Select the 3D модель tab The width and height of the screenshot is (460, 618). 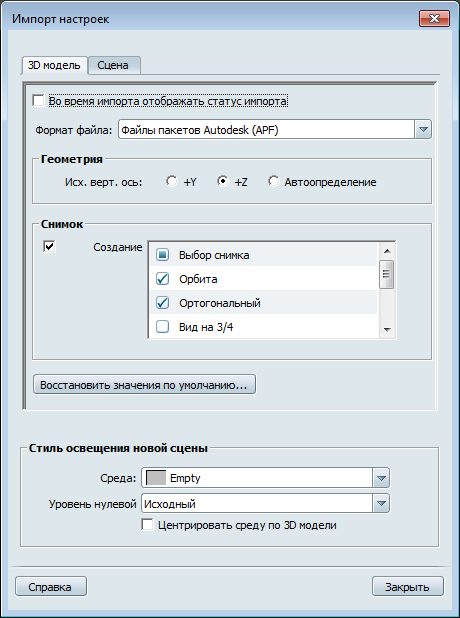coord(54,65)
